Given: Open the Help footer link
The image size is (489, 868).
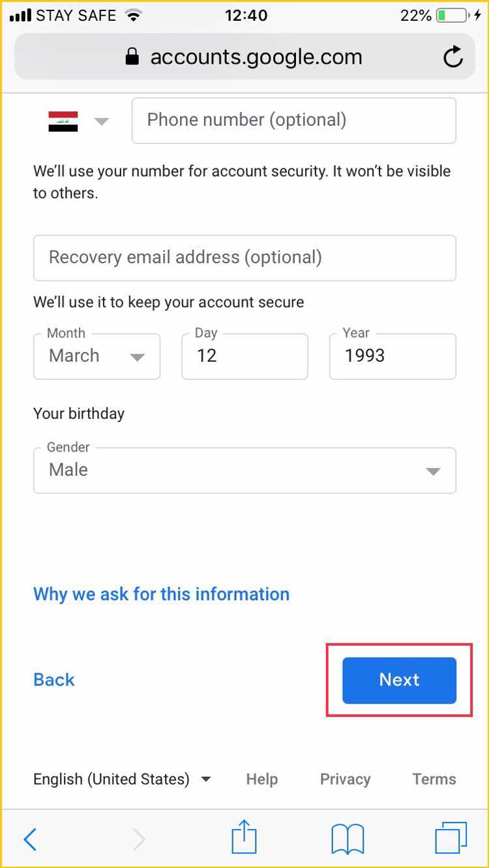Looking at the screenshot, I should (x=261, y=779).
